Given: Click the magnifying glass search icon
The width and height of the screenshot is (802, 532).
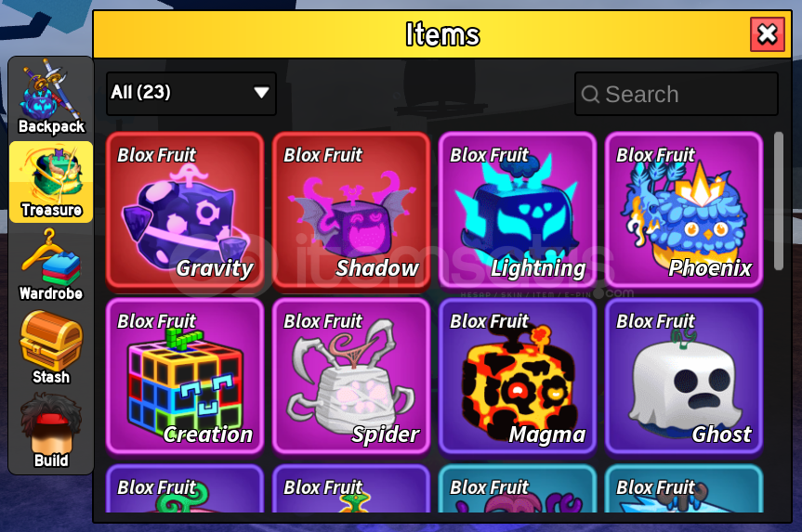Looking at the screenshot, I should pyautogui.click(x=590, y=95).
